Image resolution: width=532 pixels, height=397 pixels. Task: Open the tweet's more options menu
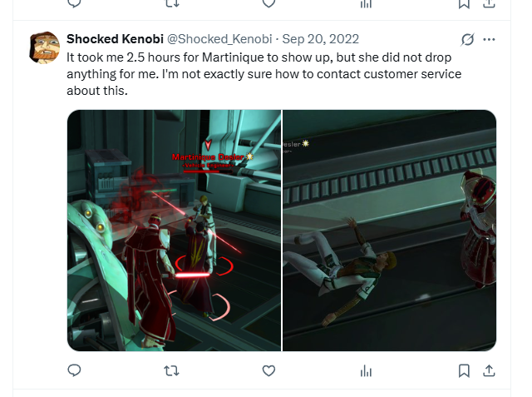[x=489, y=39]
